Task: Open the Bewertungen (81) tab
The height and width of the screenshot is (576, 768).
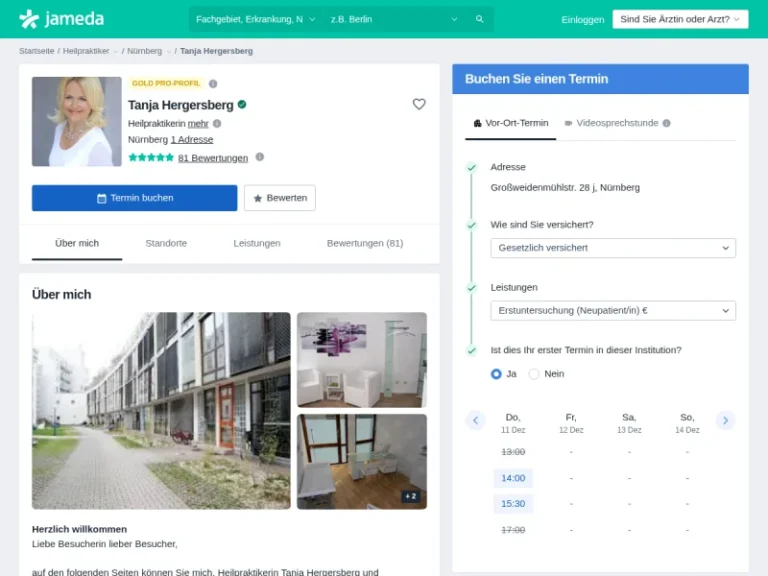Action: tap(365, 243)
